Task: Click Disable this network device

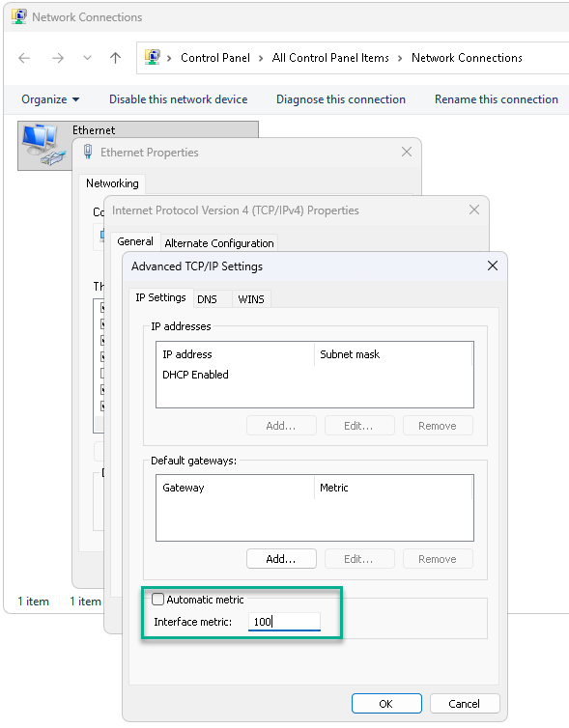Action: [179, 99]
